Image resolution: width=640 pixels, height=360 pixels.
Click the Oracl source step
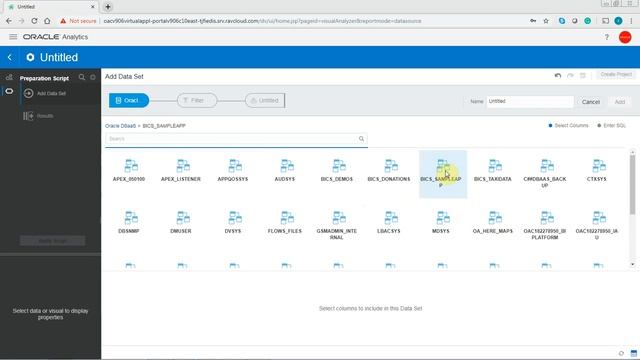click(129, 100)
